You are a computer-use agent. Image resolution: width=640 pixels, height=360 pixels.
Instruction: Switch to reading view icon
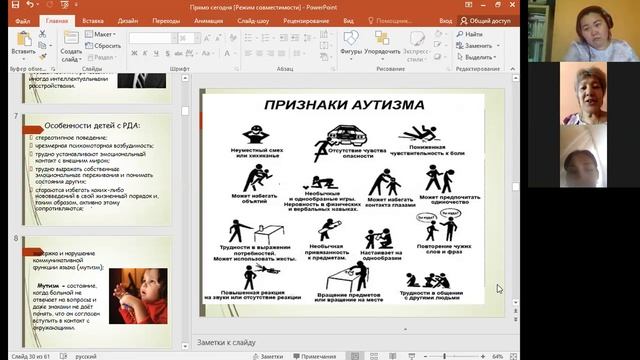click(393, 356)
